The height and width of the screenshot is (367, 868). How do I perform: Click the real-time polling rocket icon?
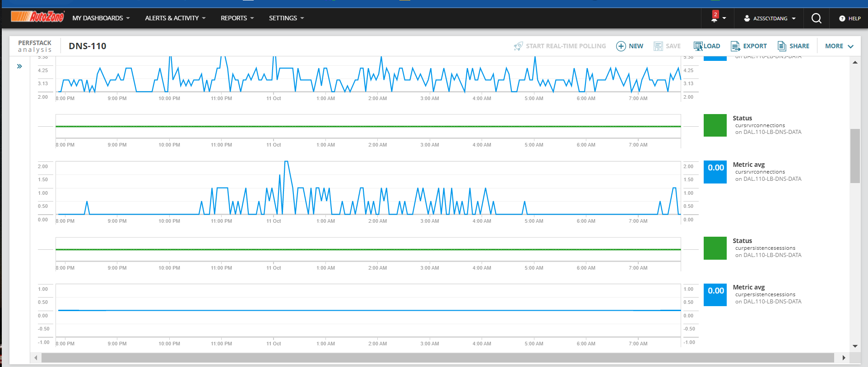518,46
